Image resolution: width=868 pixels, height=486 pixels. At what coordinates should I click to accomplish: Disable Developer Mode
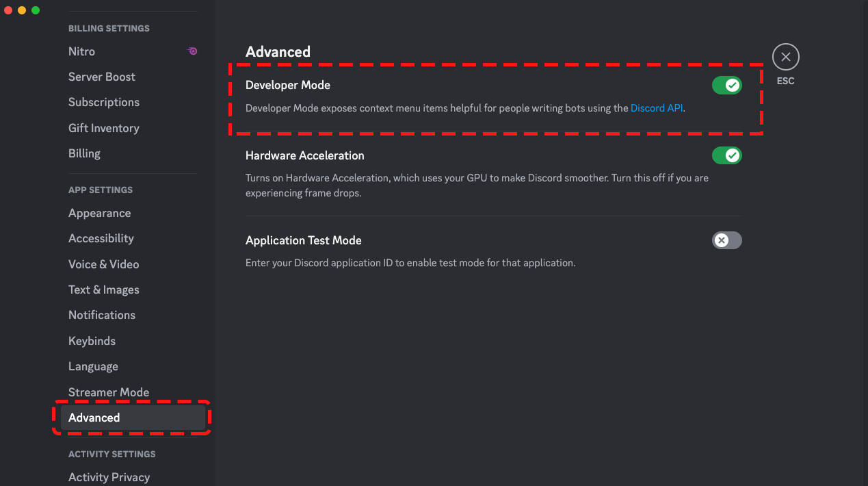[x=726, y=85]
